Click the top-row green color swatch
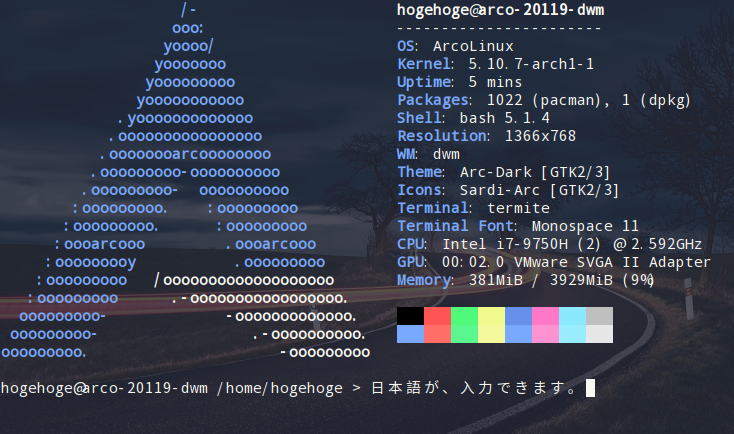The height and width of the screenshot is (434, 734). click(x=464, y=316)
